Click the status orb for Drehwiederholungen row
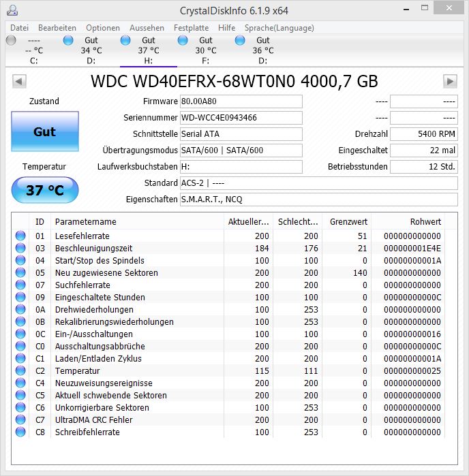 [x=20, y=309]
